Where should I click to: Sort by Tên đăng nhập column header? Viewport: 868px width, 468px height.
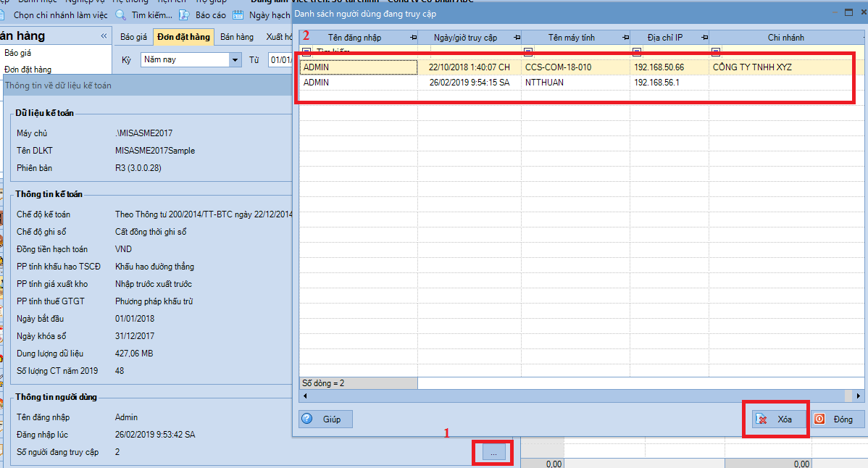coord(354,38)
